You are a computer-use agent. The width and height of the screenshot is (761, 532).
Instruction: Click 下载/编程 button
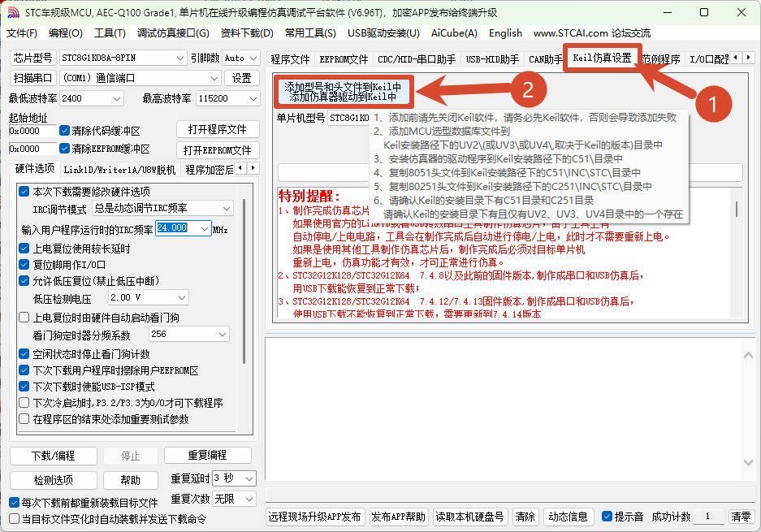click(54, 456)
